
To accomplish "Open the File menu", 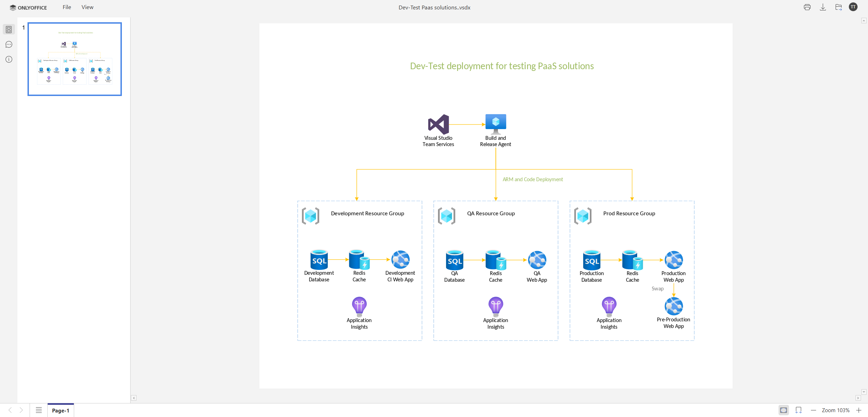I will [x=67, y=7].
